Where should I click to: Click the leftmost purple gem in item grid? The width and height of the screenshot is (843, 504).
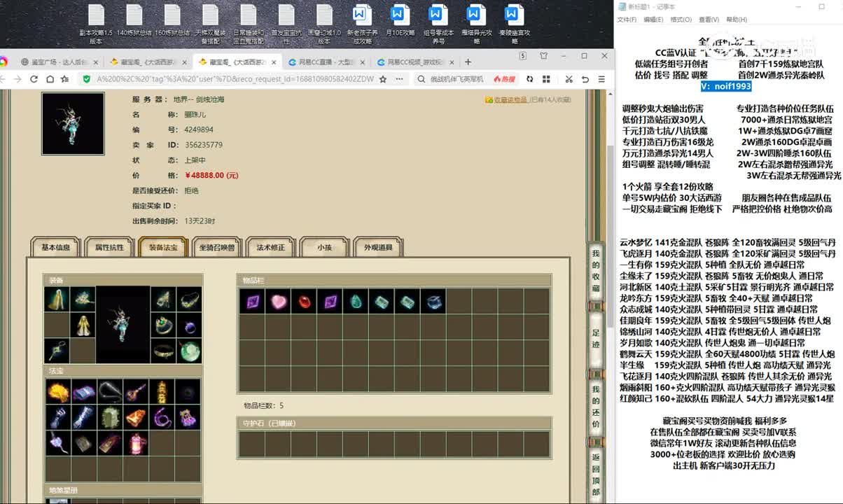(252, 302)
